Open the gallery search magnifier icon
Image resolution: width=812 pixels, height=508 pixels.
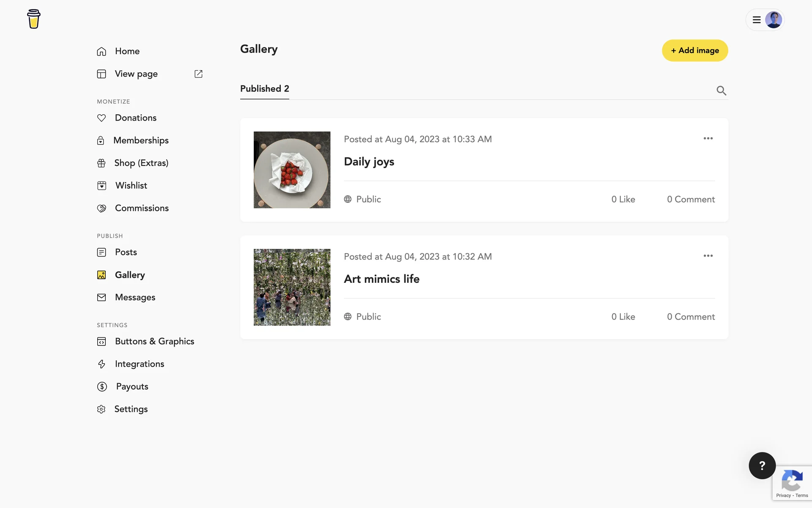click(721, 91)
